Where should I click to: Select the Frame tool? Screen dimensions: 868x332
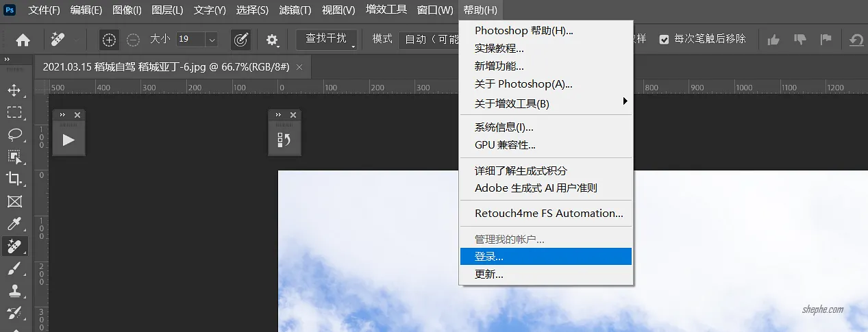[x=14, y=201]
